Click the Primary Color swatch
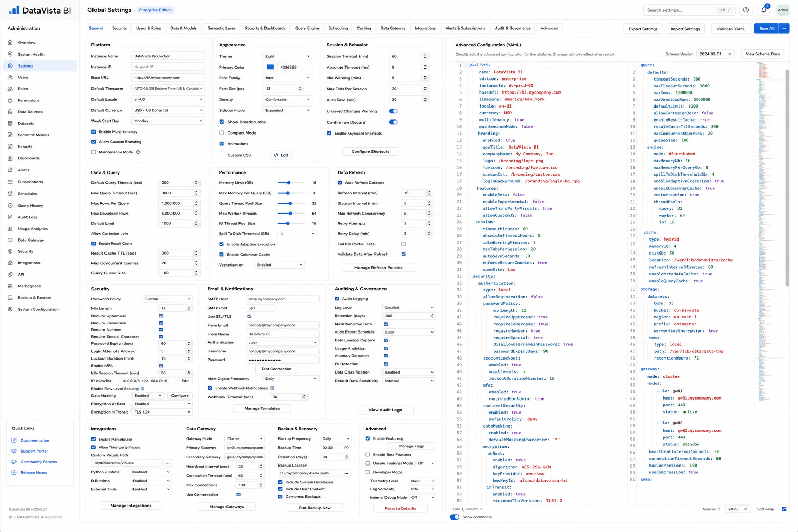The height and width of the screenshot is (532, 798). coord(270,67)
